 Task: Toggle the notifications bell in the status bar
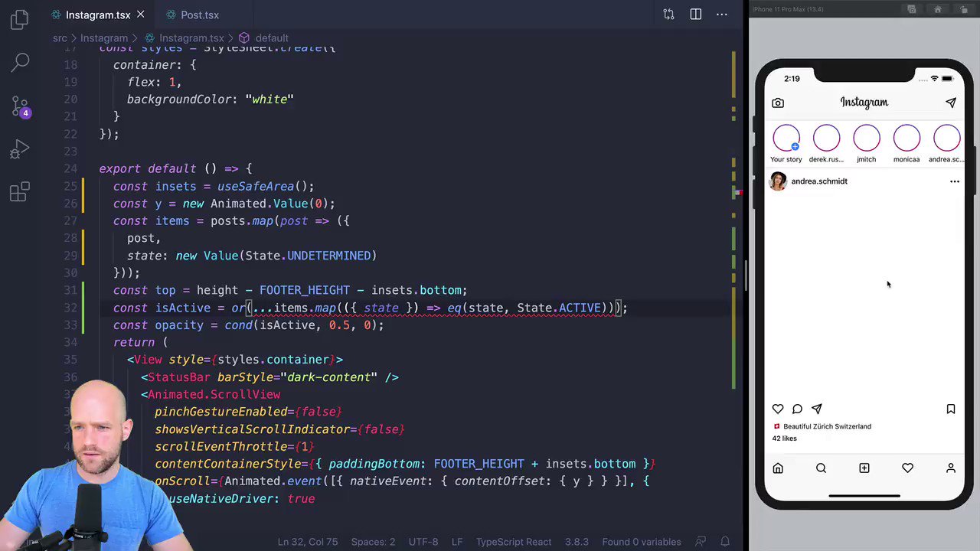724,542
